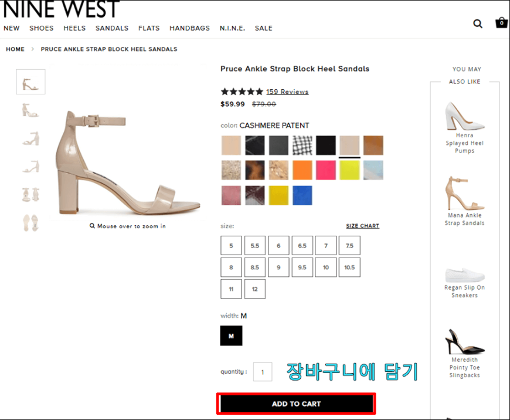The height and width of the screenshot is (420, 510).
Task: View the front-and-back pair thumbnail
Action: 30,195
